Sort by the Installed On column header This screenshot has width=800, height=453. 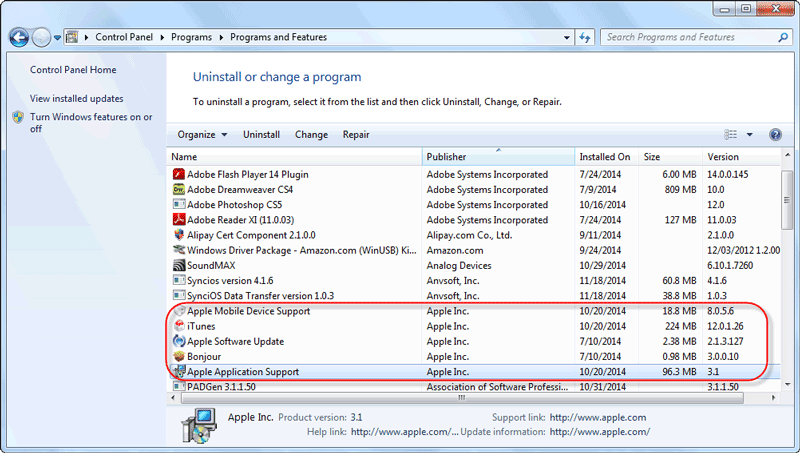(606, 157)
